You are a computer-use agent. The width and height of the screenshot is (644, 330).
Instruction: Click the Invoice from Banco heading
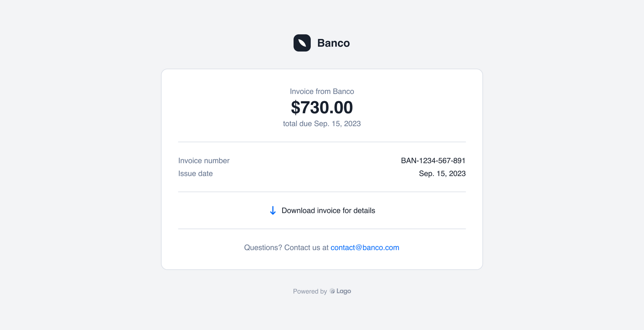coord(322,91)
